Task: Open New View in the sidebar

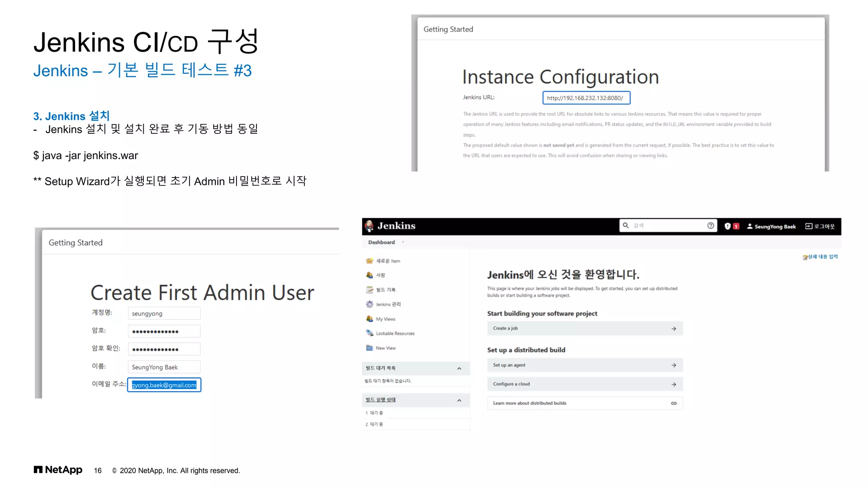Action: [386, 348]
